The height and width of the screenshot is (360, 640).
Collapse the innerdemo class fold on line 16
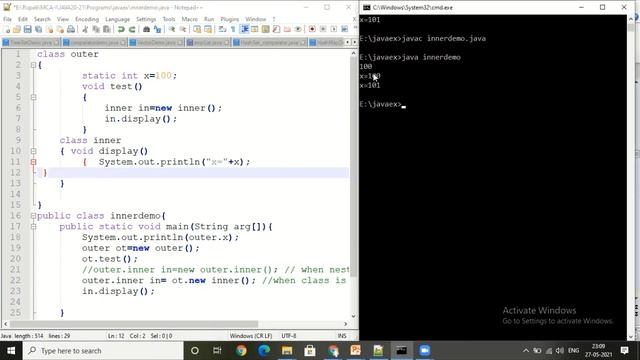pyautogui.click(x=33, y=216)
